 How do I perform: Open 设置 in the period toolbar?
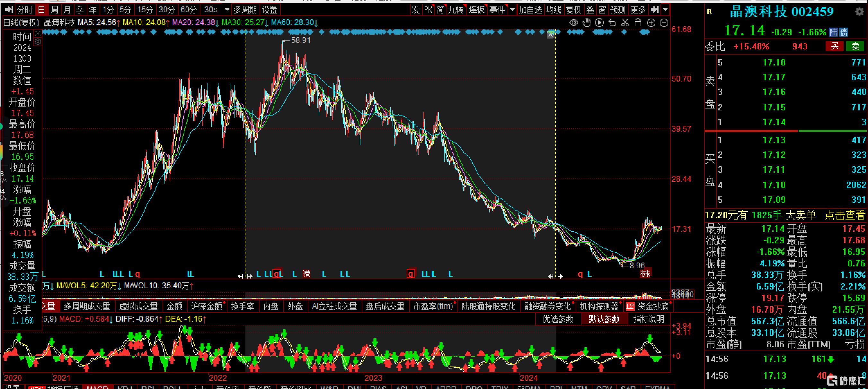[x=270, y=10]
